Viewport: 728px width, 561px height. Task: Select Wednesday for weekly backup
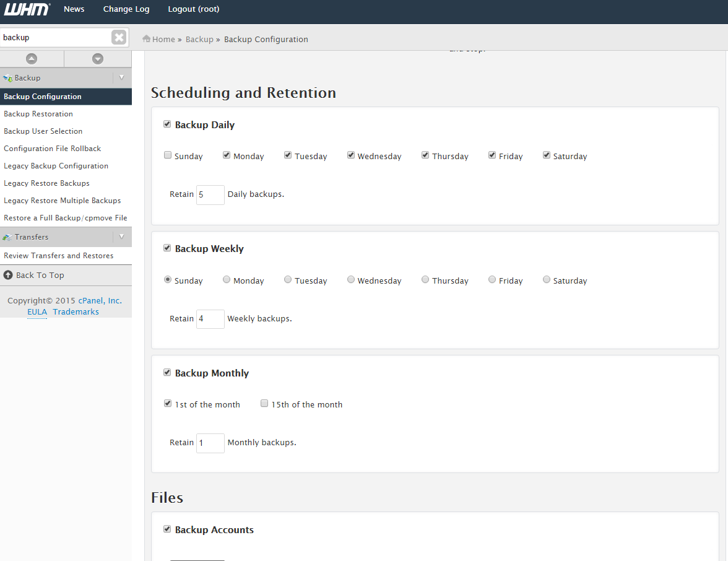[x=351, y=280]
